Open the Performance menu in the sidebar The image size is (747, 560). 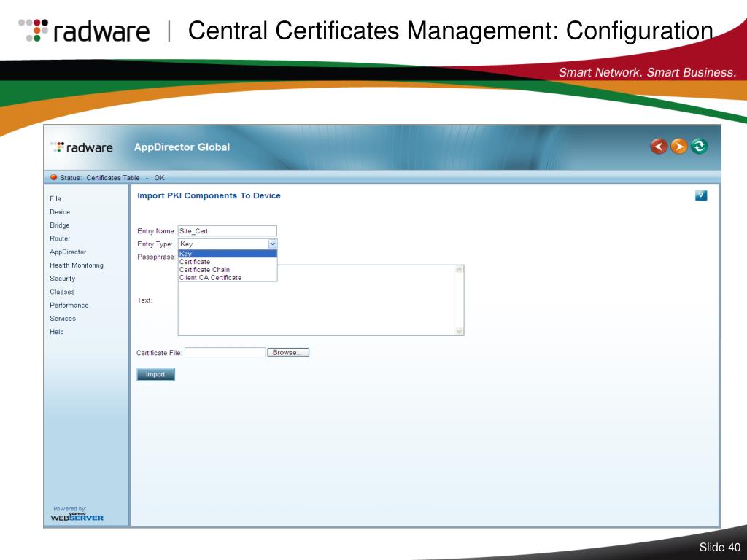69,306
